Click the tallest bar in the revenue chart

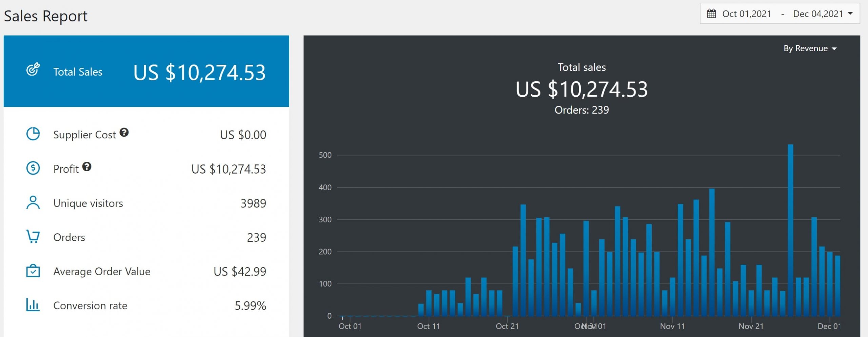pyautogui.click(x=790, y=230)
